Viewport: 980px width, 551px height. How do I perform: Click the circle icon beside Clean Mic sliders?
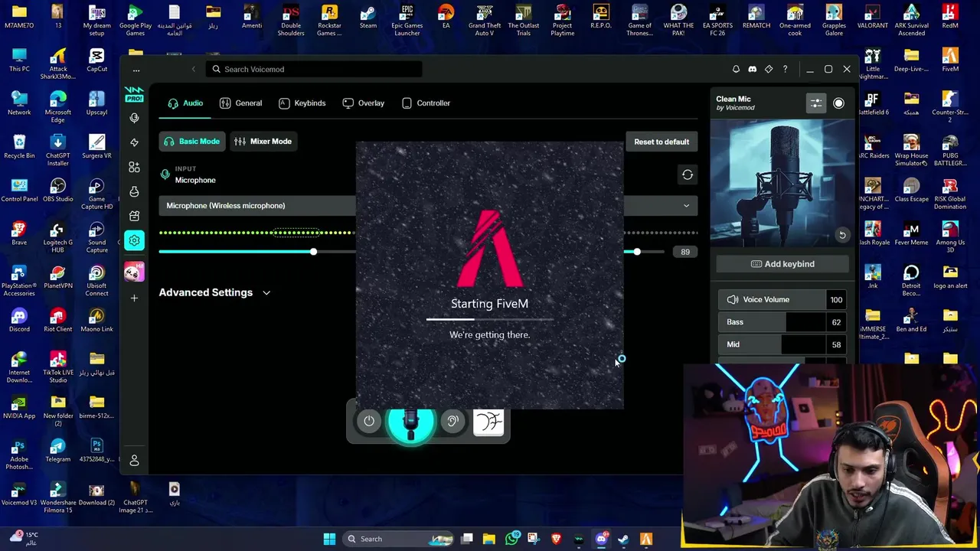pos(838,103)
